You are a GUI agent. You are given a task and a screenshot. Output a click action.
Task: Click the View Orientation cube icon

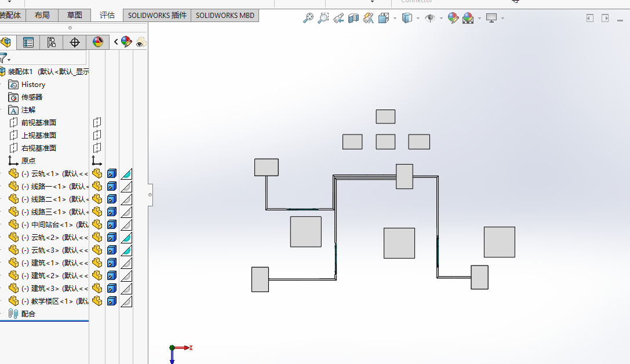point(384,17)
